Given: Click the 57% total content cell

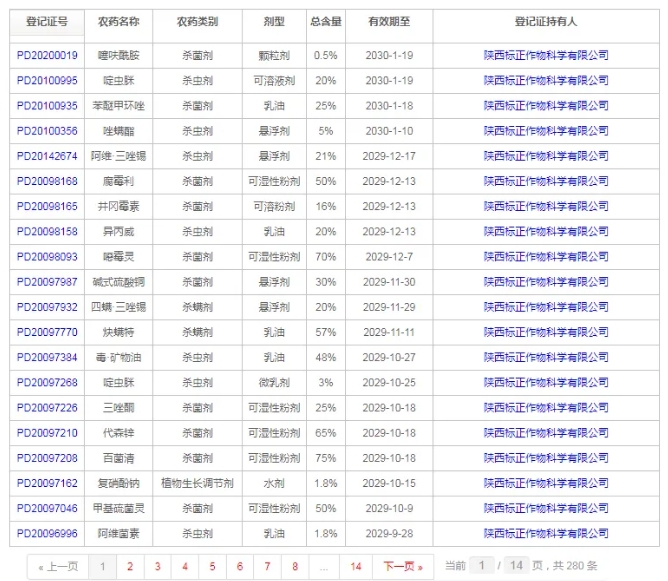Looking at the screenshot, I should coord(325,332).
